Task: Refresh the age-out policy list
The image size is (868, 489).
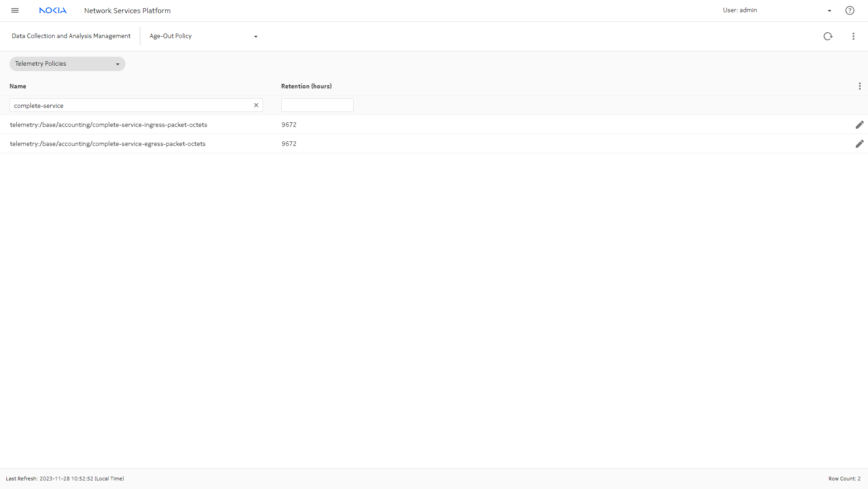Action: tap(828, 36)
